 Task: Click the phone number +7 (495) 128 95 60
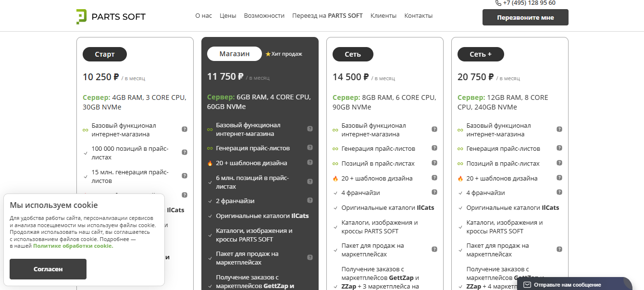[x=529, y=3]
